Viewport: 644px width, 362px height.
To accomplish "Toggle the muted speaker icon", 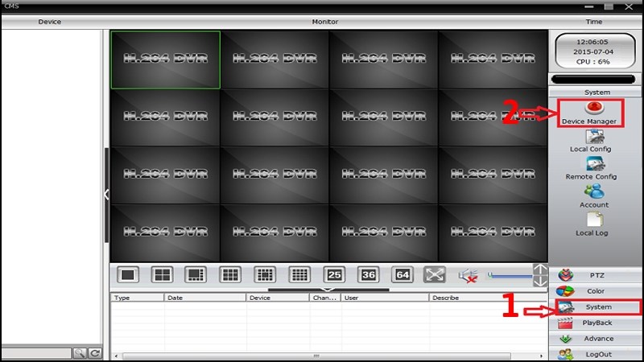I will tap(469, 275).
